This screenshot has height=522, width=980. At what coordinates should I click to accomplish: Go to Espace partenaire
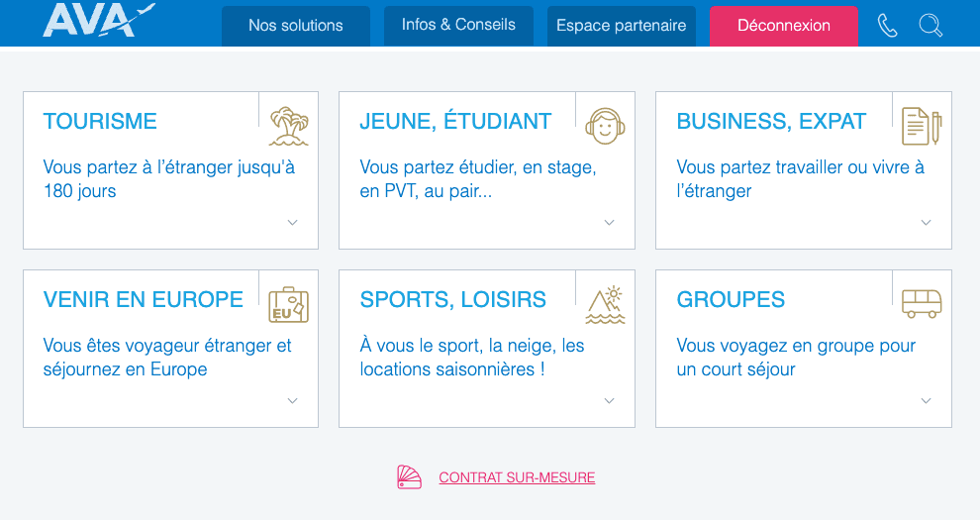[x=622, y=26]
